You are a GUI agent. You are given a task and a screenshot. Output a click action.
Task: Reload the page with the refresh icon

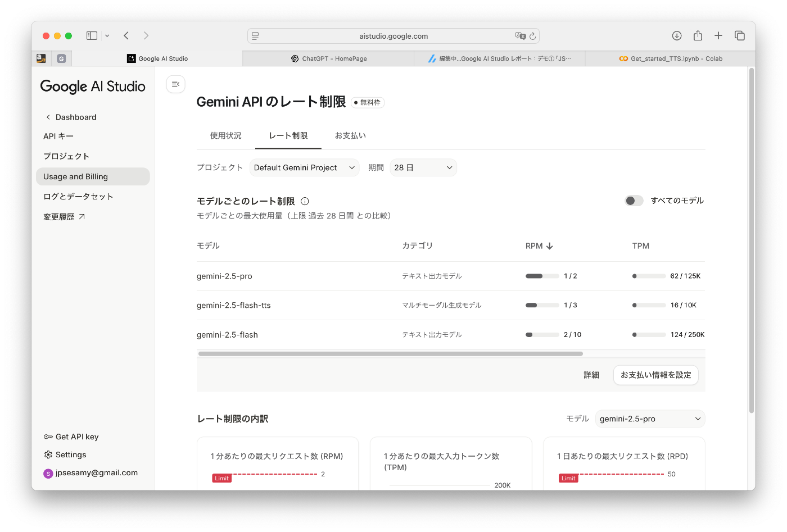(533, 36)
